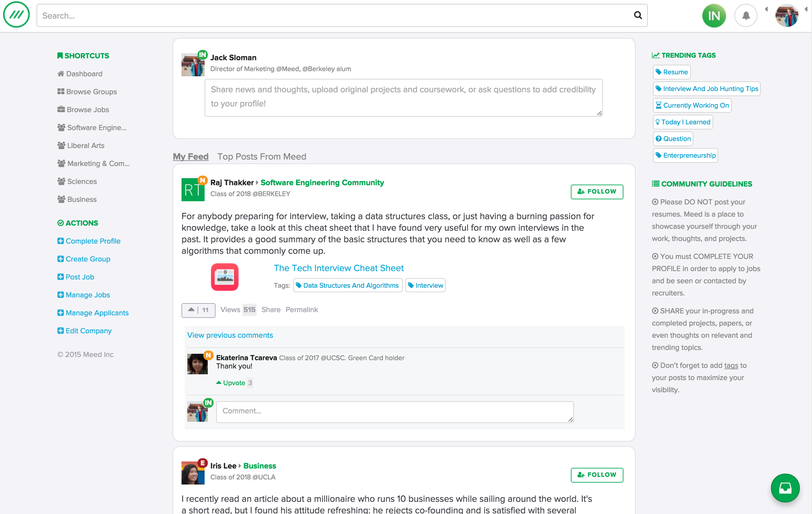Click your profile avatar in the header

click(787, 15)
